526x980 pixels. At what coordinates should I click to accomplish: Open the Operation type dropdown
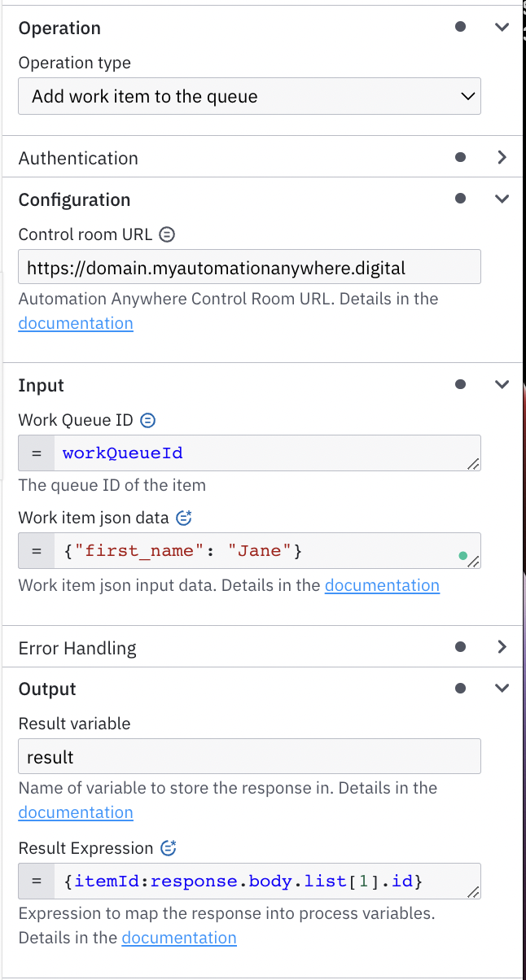249,96
